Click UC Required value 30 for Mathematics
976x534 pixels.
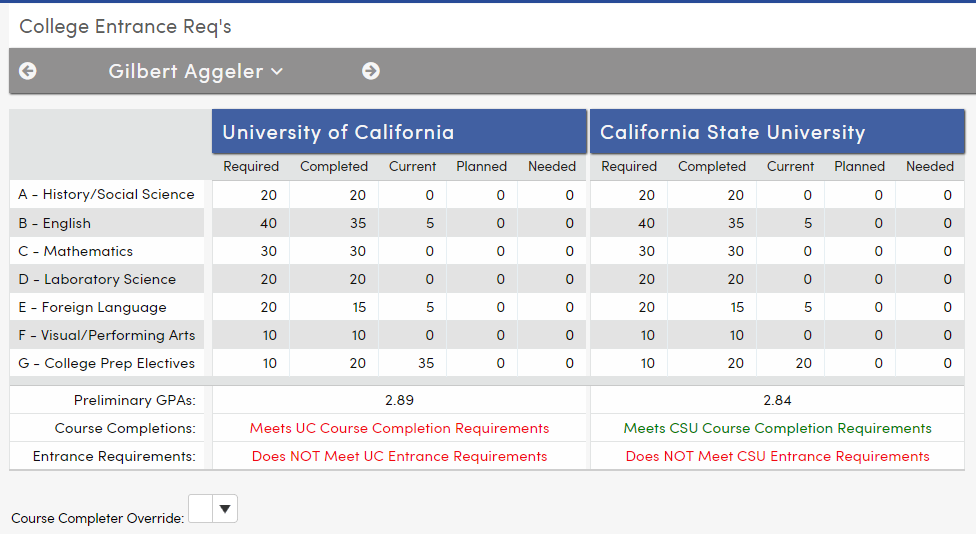(268, 251)
